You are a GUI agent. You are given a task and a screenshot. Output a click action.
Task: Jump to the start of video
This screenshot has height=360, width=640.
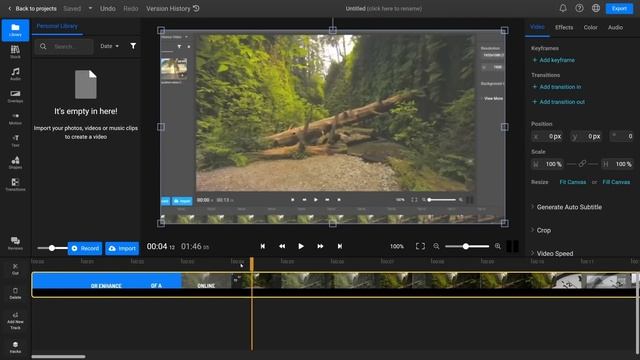[263, 246]
